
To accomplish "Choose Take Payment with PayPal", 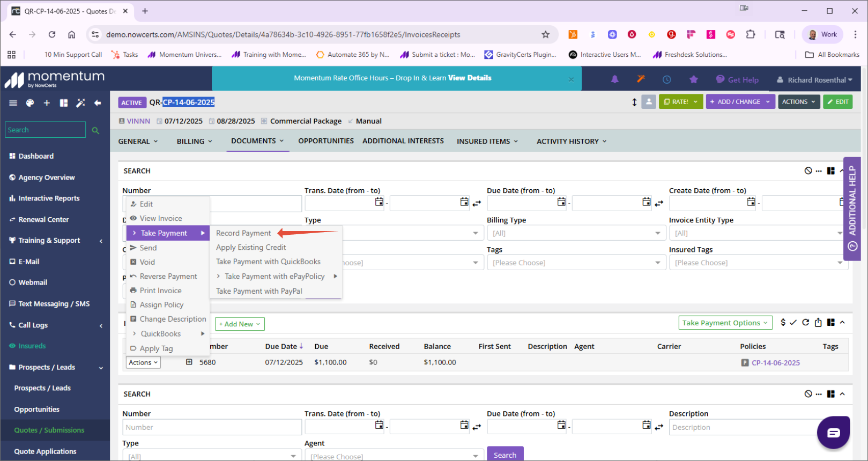I will click(259, 291).
